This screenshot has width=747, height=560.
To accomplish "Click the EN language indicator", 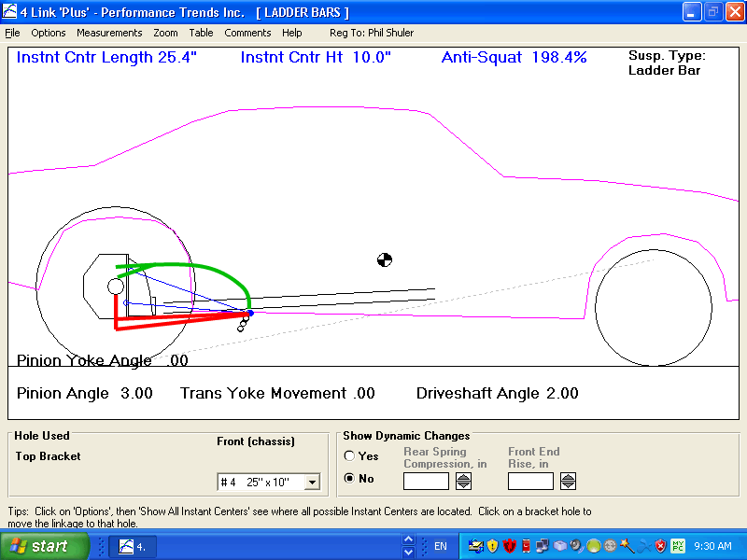I will point(441,546).
